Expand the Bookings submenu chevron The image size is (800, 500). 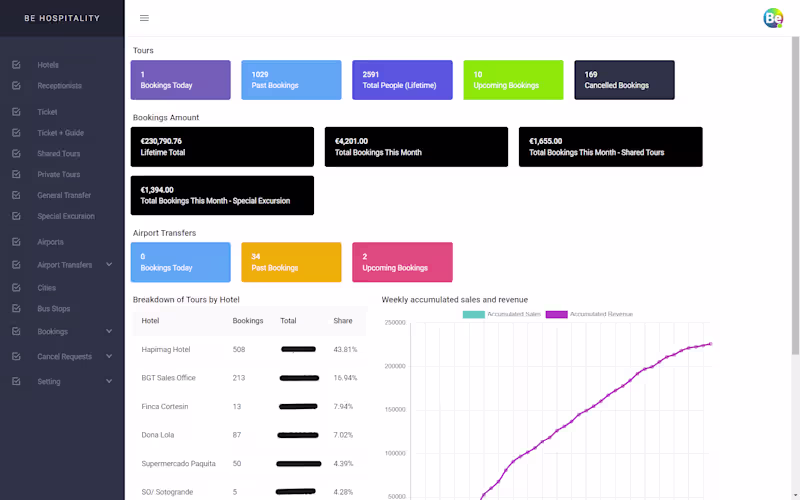(x=109, y=331)
